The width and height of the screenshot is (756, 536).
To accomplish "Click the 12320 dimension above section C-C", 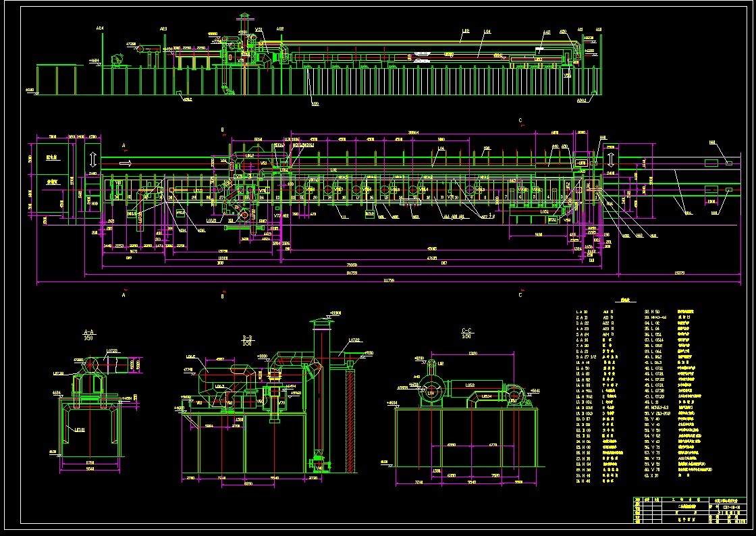I will tap(473, 353).
